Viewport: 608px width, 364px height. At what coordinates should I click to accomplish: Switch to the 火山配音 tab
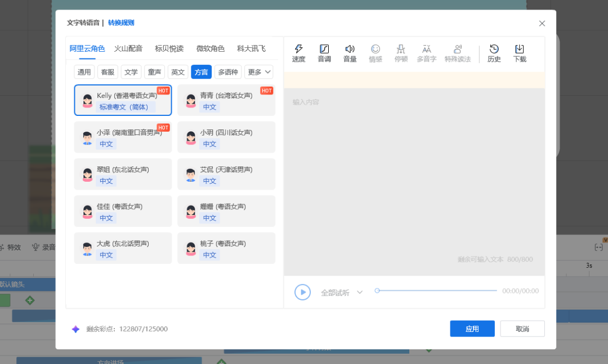pyautogui.click(x=128, y=48)
